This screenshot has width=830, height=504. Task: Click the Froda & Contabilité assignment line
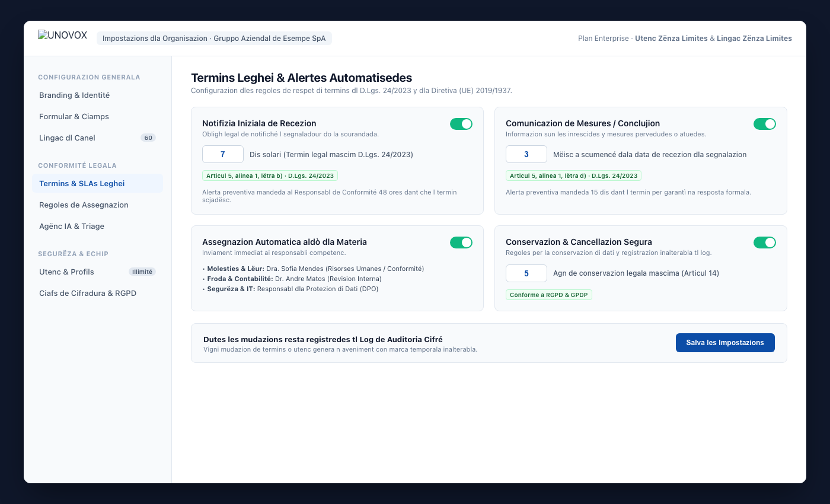(x=292, y=279)
